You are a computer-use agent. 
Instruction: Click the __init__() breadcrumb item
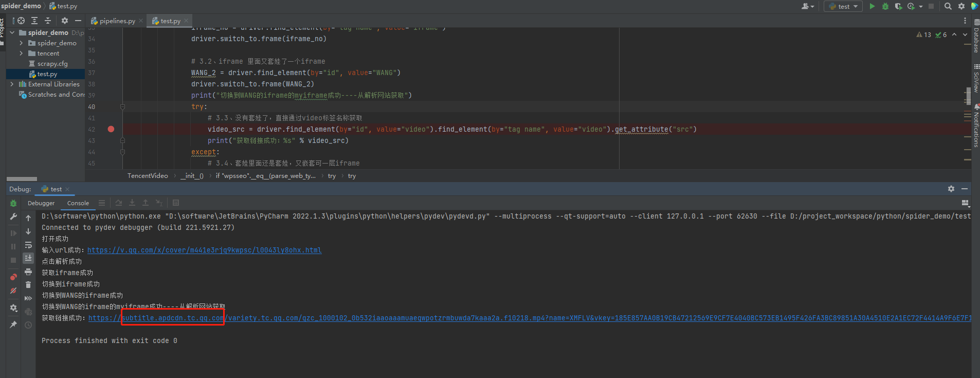(192, 176)
